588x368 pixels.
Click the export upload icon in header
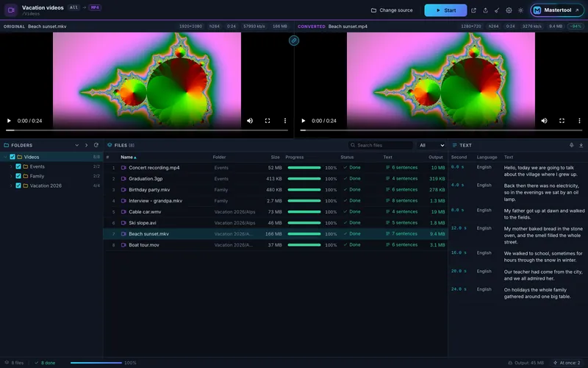485,10
